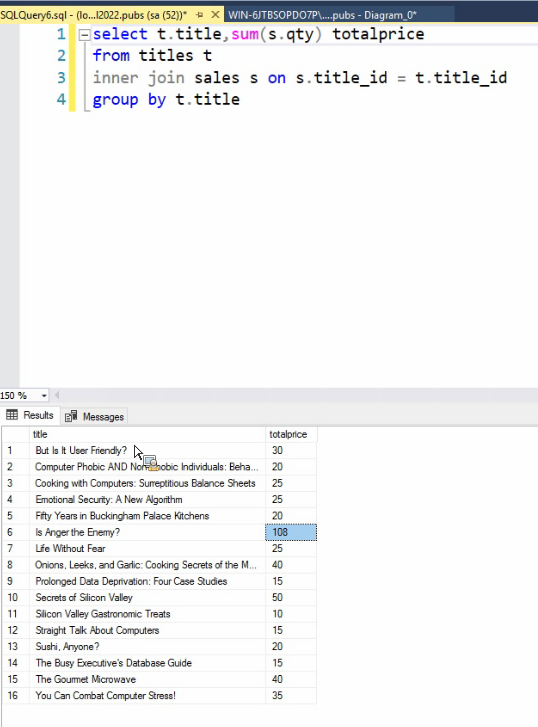Open the 150 % zoom dropdown
The height and width of the screenshot is (727, 538).
pyautogui.click(x=44, y=395)
